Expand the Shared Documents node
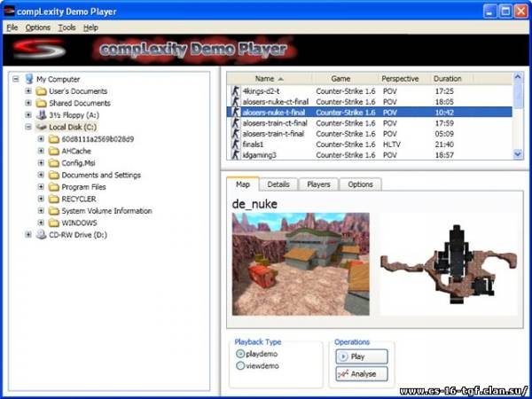 tap(28, 103)
